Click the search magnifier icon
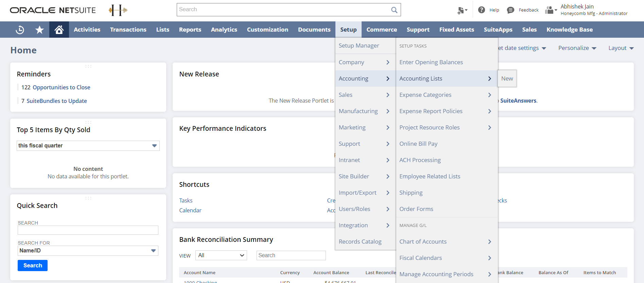644x283 pixels. [x=394, y=10]
